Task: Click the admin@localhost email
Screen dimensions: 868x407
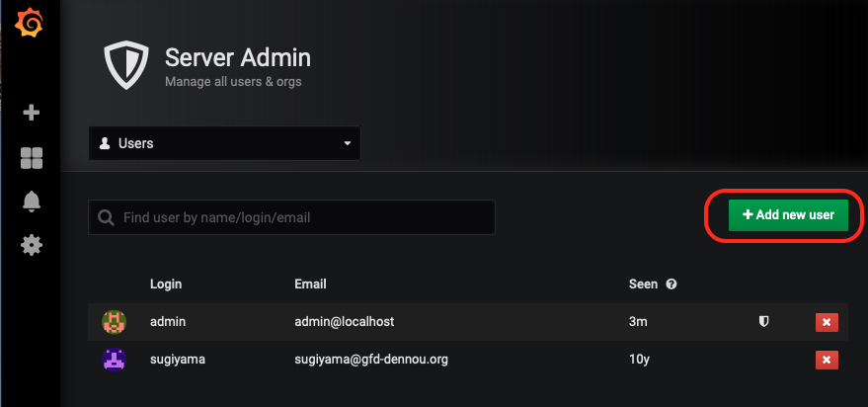Action: point(345,322)
